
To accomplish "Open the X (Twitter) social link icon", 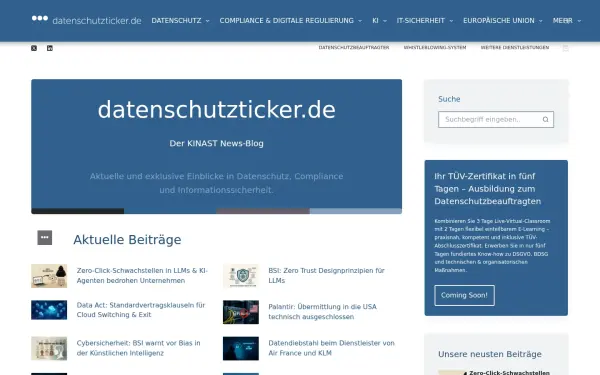I will coord(34,48).
